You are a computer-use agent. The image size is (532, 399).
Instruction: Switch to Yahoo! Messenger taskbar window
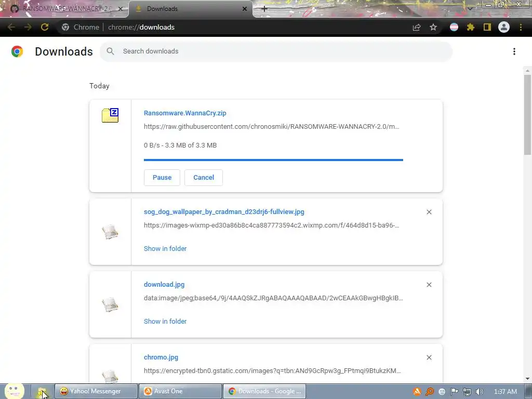96,391
